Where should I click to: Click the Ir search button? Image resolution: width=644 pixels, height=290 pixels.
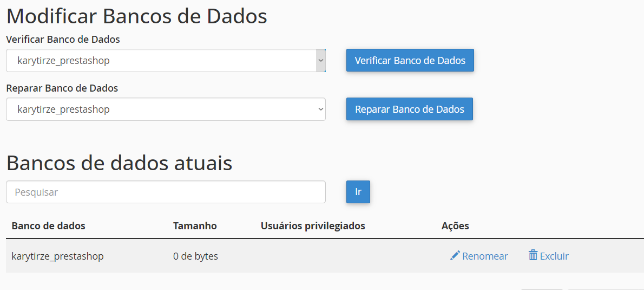coord(358,192)
